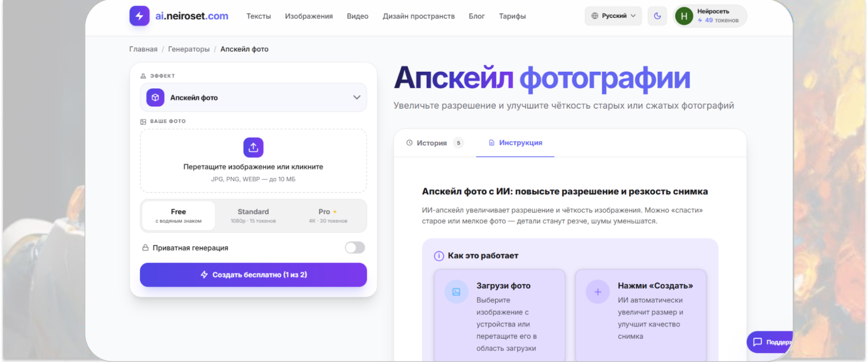
Task: Switch to the Инструкция tab
Action: pos(515,143)
